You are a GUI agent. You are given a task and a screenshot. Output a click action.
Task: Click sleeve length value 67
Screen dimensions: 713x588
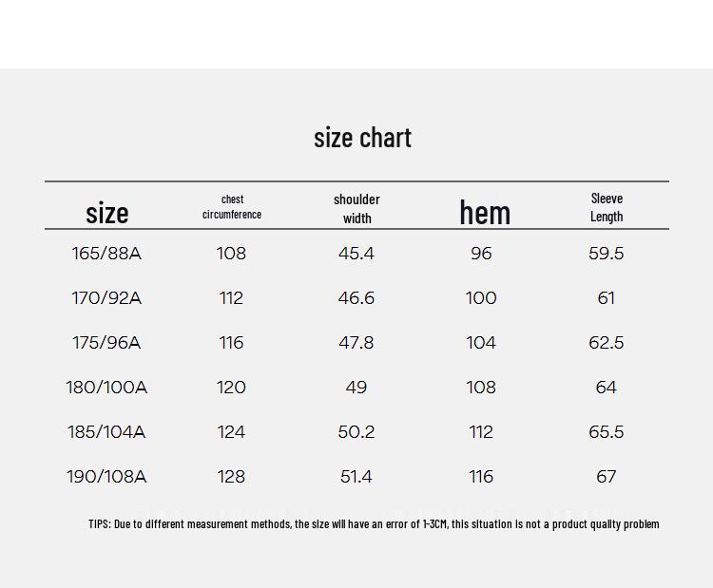pyautogui.click(x=607, y=477)
